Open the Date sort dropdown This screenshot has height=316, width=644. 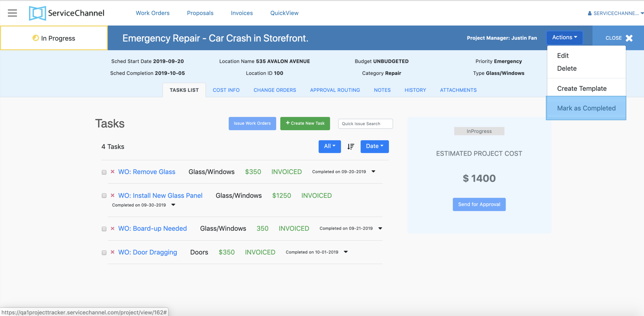[374, 147]
